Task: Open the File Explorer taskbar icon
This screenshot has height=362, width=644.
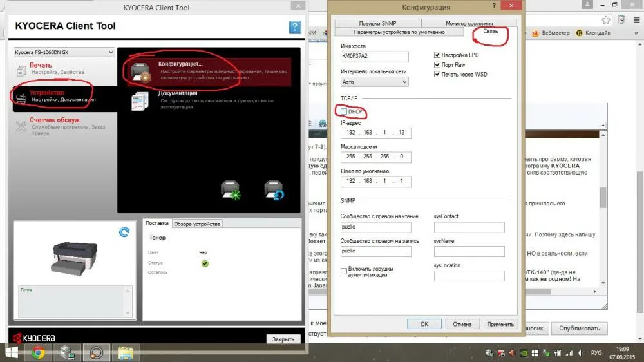Action: (126, 352)
